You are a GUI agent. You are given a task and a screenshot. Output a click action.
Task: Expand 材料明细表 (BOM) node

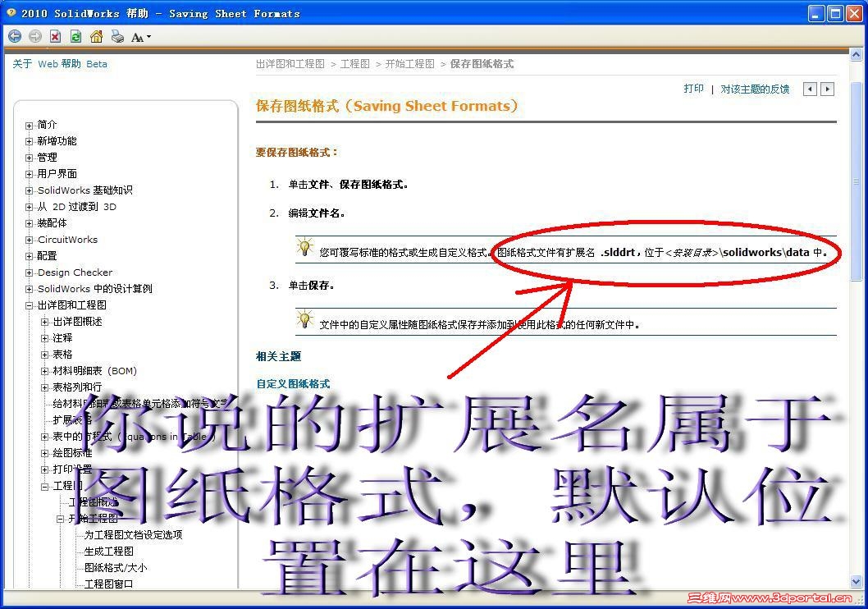(x=45, y=372)
